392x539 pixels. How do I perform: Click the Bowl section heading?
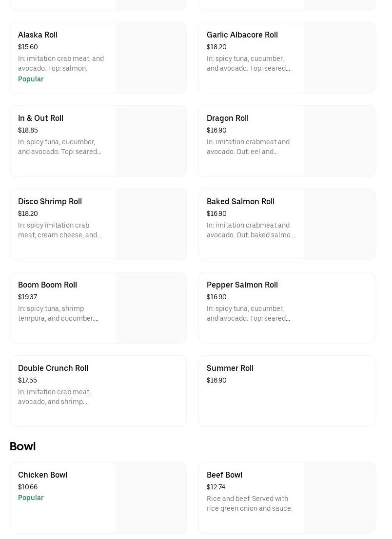click(22, 446)
